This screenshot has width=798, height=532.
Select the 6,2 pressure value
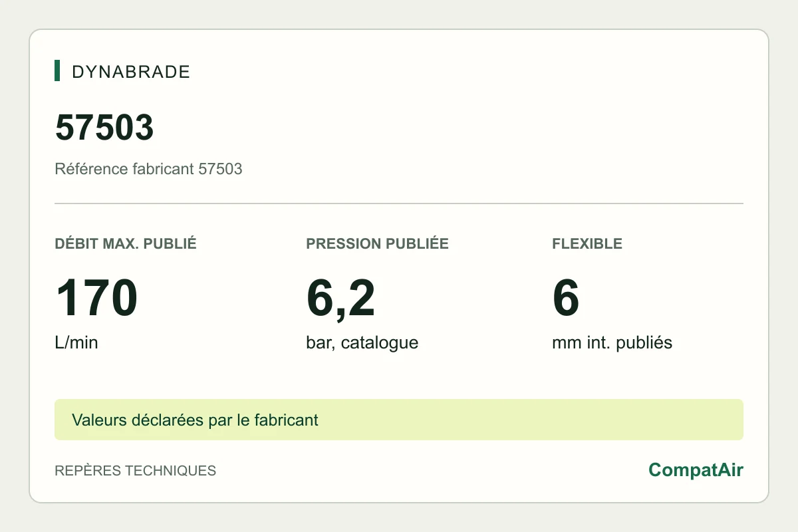click(x=340, y=299)
